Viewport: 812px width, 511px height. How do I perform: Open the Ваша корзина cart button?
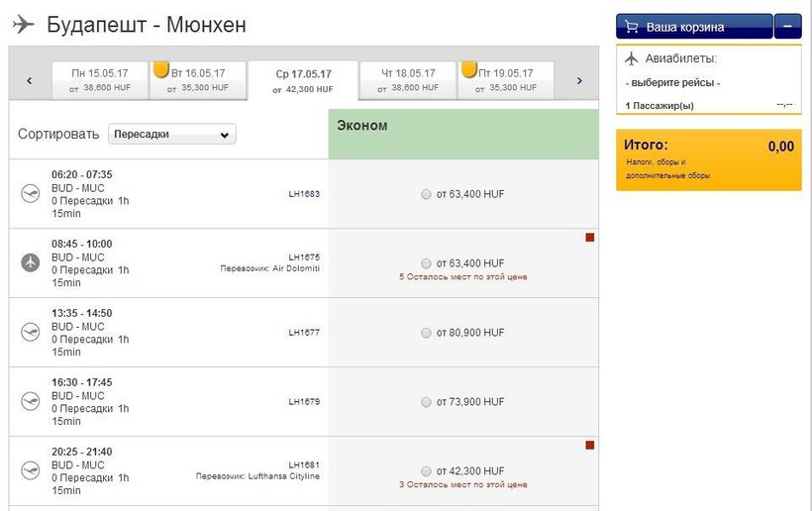click(693, 27)
